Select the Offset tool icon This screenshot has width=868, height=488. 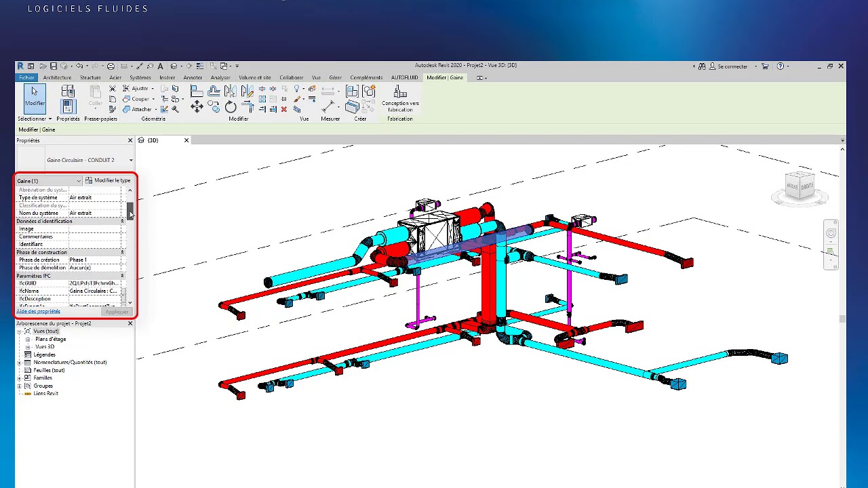click(214, 91)
